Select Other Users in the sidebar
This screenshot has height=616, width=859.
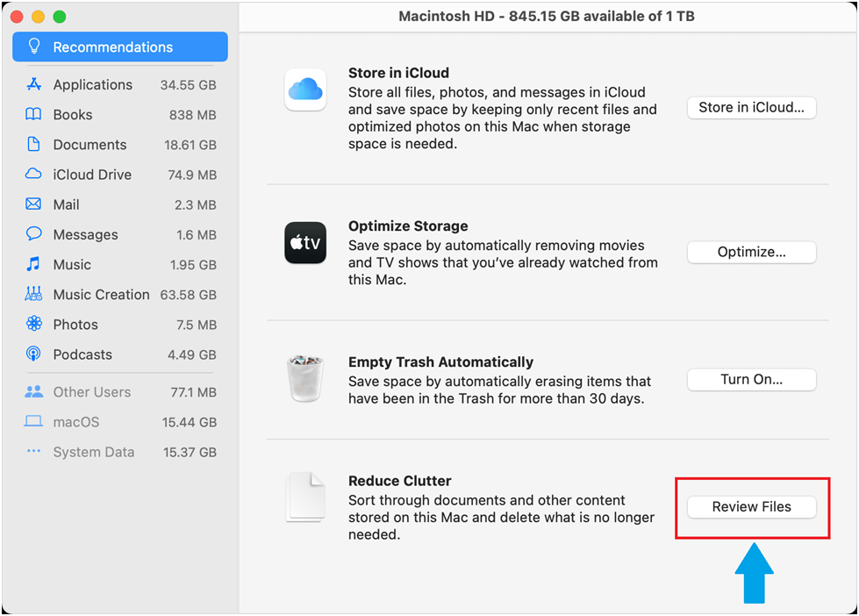click(x=120, y=392)
